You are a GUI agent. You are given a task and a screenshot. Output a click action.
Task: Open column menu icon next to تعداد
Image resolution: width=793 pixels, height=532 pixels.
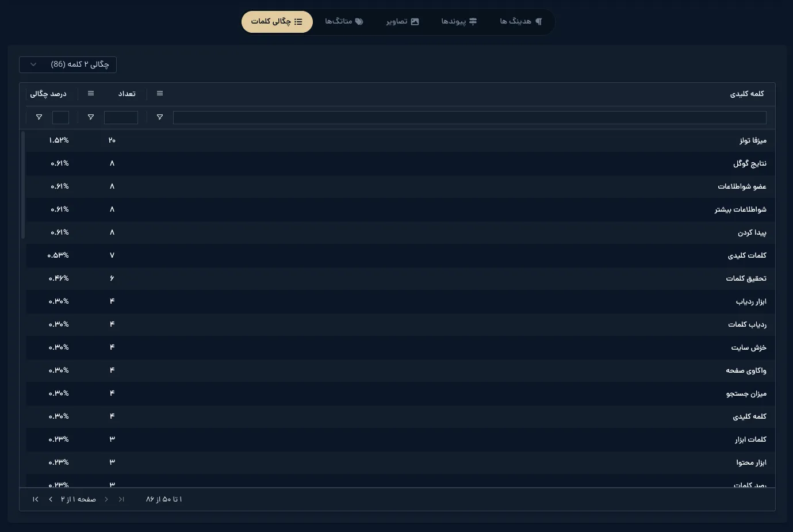tap(91, 94)
